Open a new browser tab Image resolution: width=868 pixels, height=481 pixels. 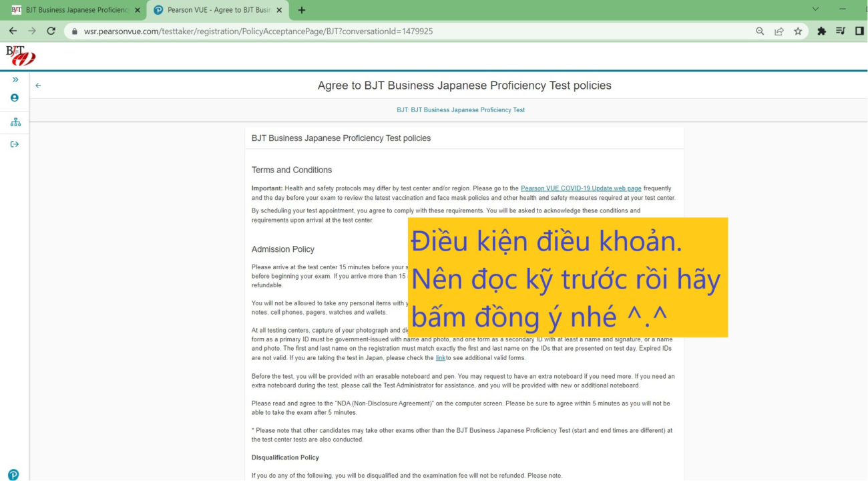coord(302,10)
